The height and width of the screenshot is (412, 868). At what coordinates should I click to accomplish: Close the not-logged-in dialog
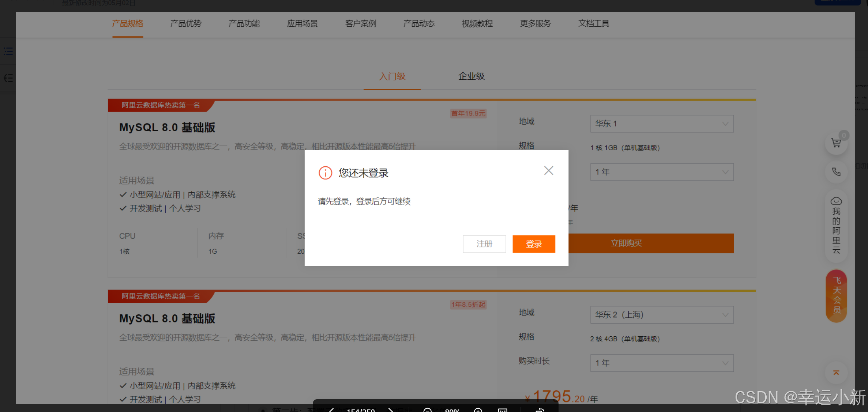coord(548,170)
